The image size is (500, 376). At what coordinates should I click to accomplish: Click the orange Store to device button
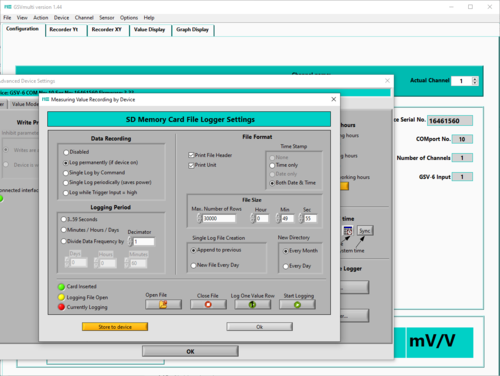pyautogui.click(x=115, y=327)
